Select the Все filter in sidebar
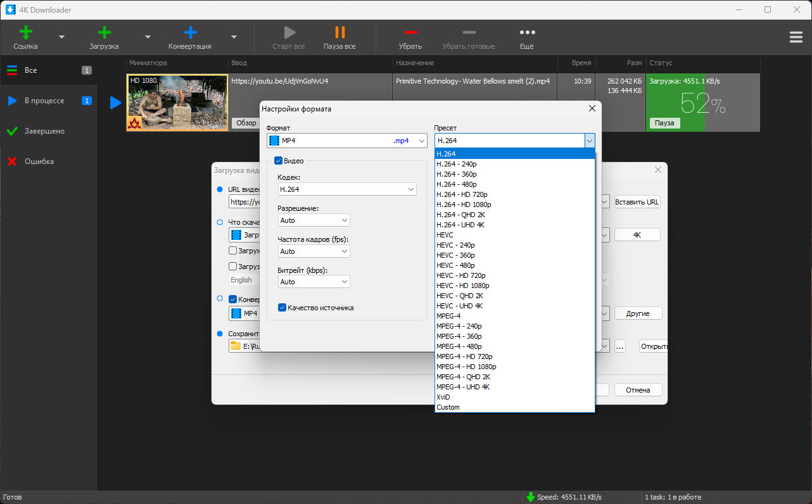 (48, 70)
